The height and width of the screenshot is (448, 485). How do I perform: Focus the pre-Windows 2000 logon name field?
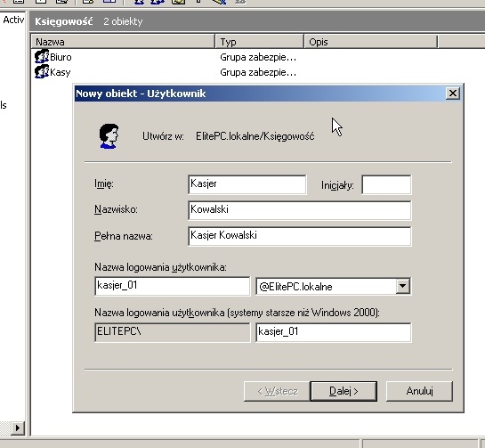click(x=334, y=332)
